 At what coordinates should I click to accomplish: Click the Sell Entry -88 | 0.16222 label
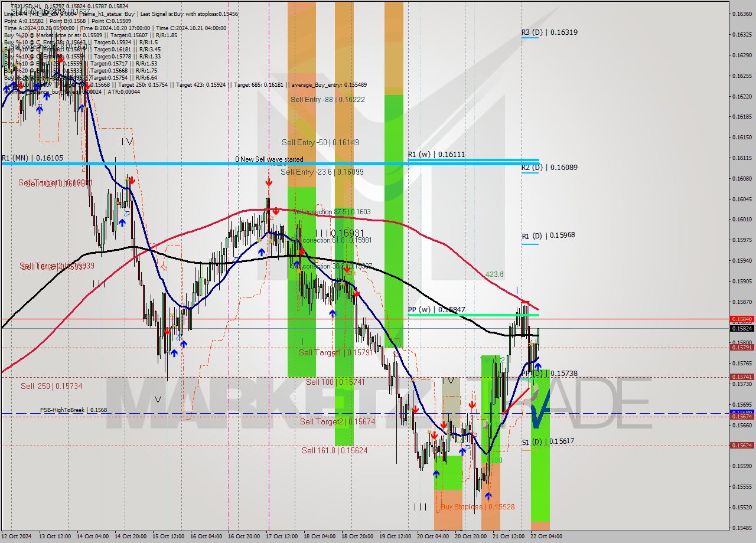pyautogui.click(x=328, y=100)
